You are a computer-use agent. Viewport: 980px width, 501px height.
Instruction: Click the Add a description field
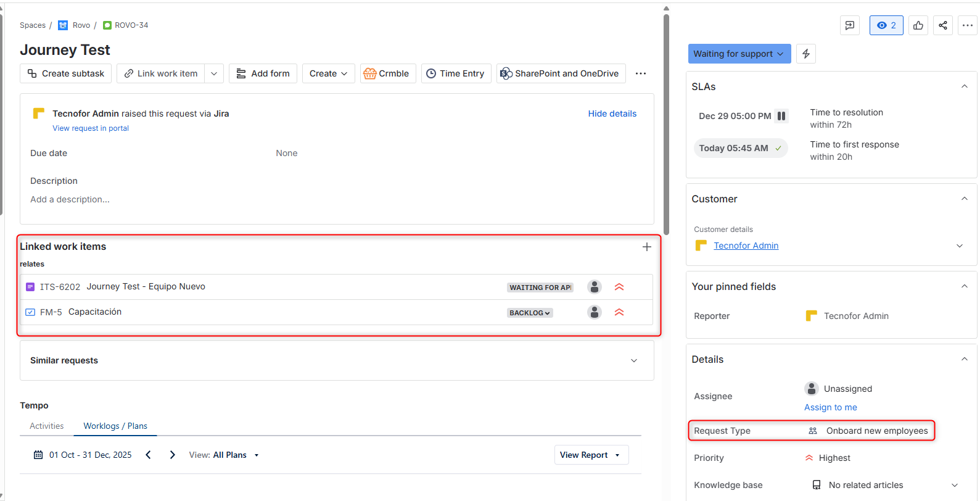[70, 199]
